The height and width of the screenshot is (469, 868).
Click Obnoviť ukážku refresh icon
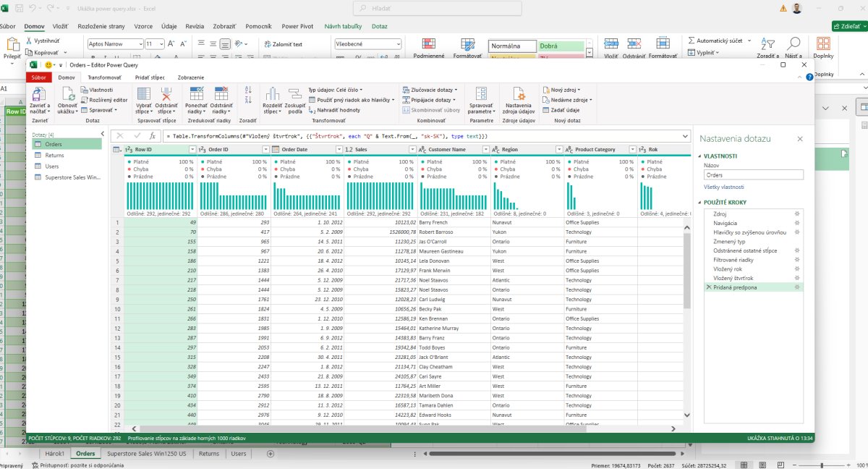(67, 94)
